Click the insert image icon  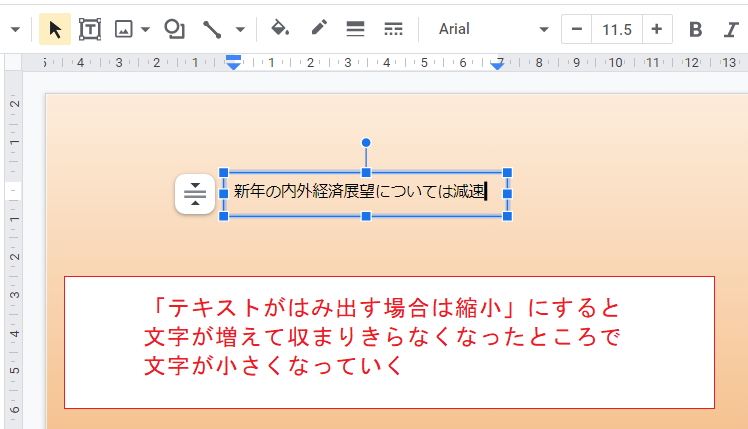[x=124, y=29]
